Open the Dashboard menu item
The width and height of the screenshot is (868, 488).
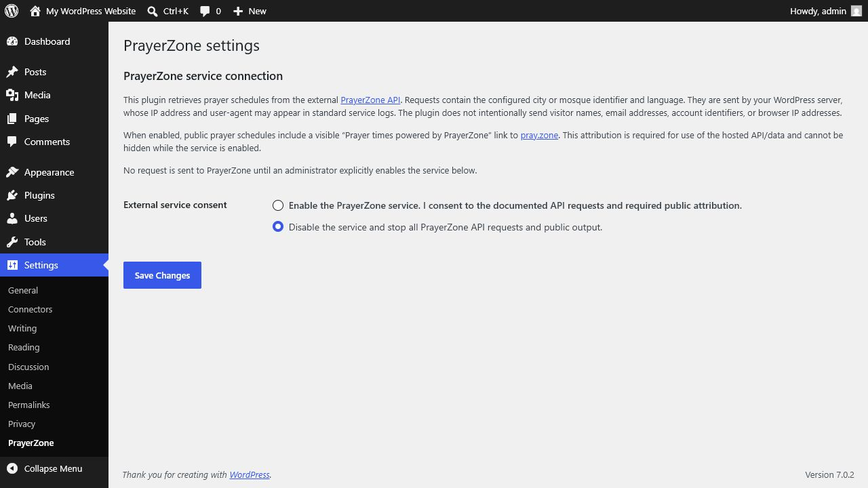pos(54,41)
